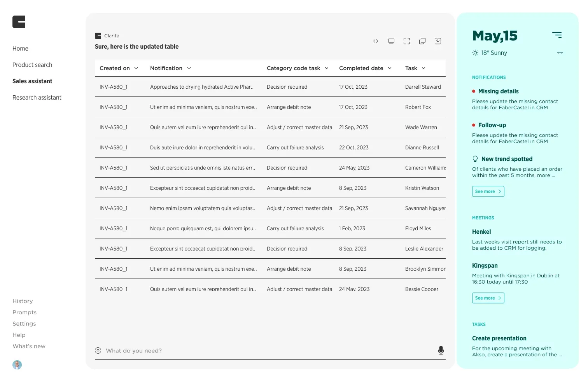Screen dimensions: 588x382
Task: Click the sun weather icon
Action: pyautogui.click(x=475, y=53)
